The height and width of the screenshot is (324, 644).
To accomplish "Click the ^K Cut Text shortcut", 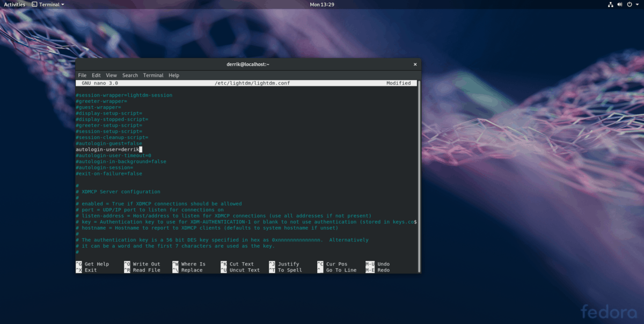I will (x=237, y=264).
